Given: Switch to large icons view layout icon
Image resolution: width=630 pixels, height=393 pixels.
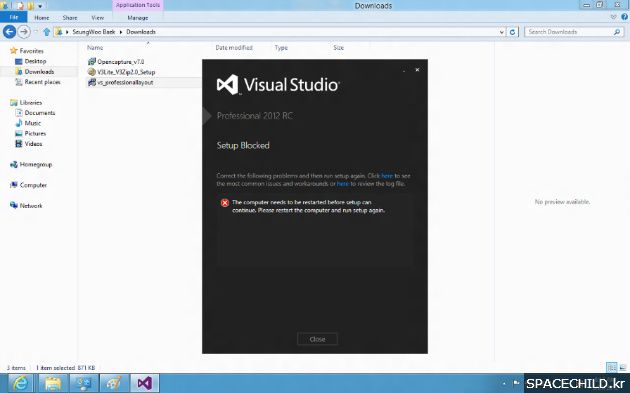Looking at the screenshot, I should (623, 367).
